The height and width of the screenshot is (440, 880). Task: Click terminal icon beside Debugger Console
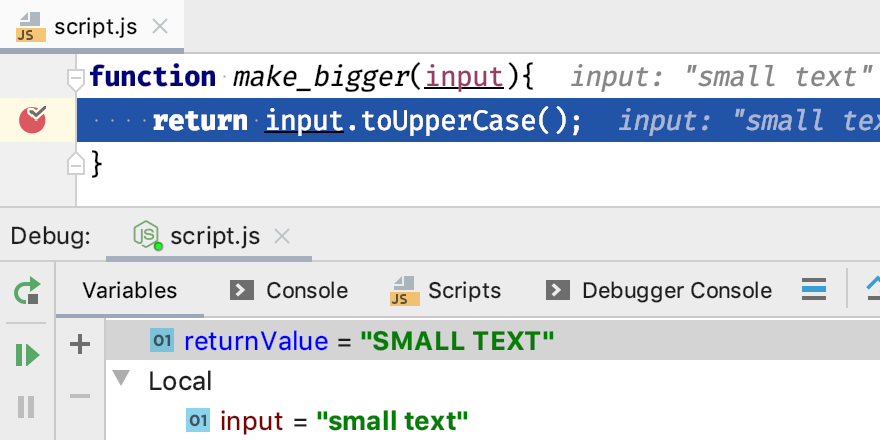click(x=557, y=291)
